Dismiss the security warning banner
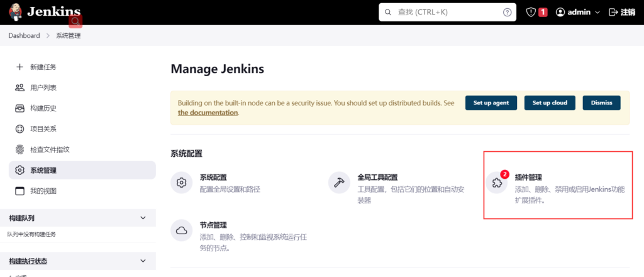The width and height of the screenshot is (644, 277). coord(602,103)
